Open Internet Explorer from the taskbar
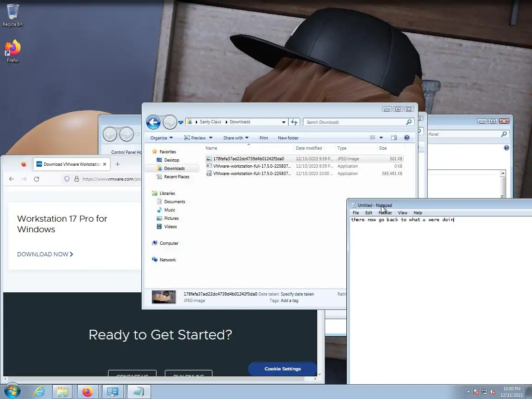 (39, 392)
